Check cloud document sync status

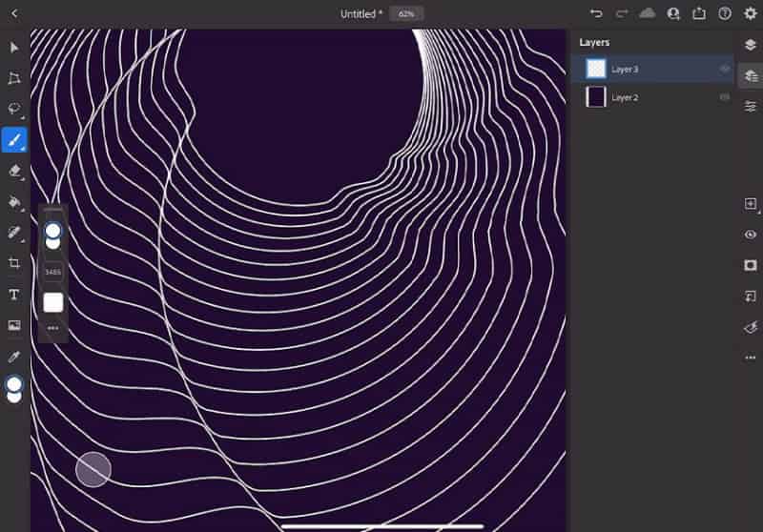click(x=648, y=13)
